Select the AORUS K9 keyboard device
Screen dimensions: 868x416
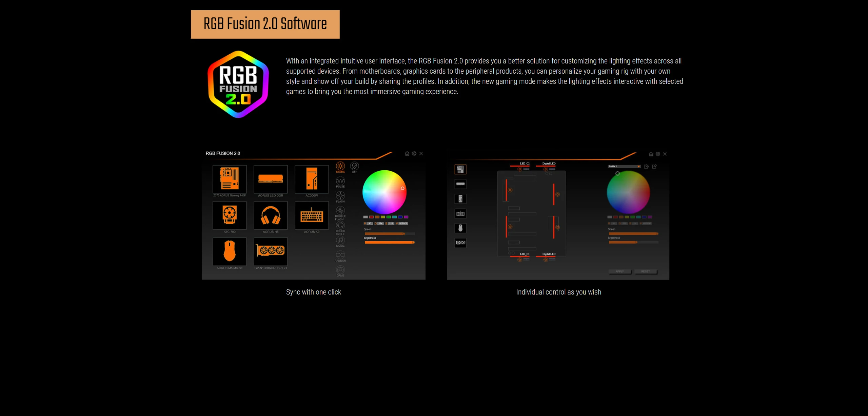pyautogui.click(x=312, y=215)
